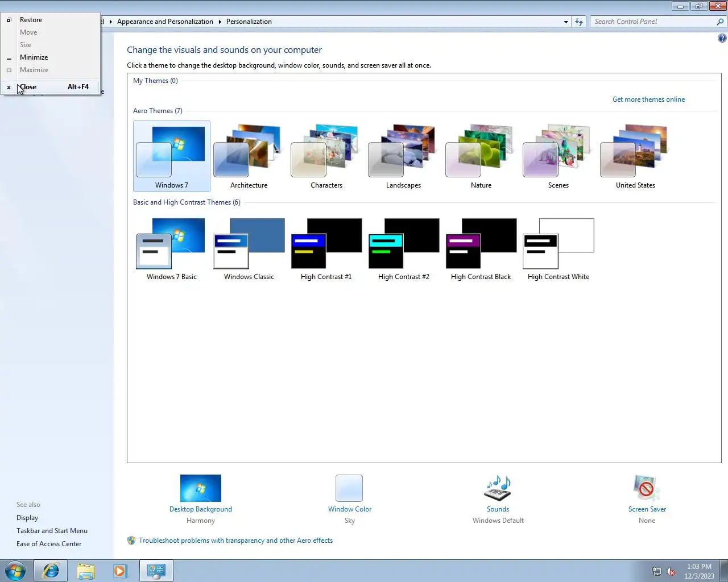Click Appearance and Personalization breadcrumb

[x=165, y=22]
